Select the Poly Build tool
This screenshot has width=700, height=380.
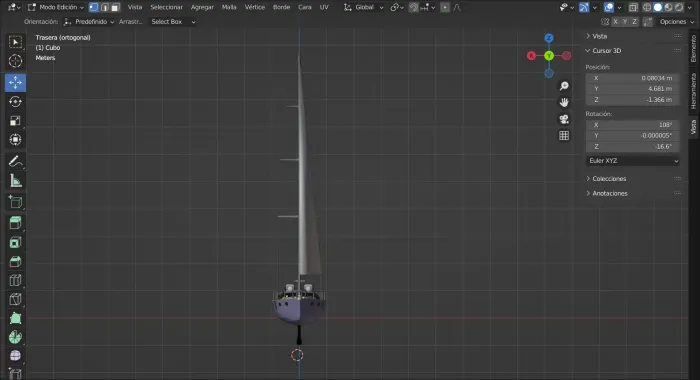pos(15,318)
